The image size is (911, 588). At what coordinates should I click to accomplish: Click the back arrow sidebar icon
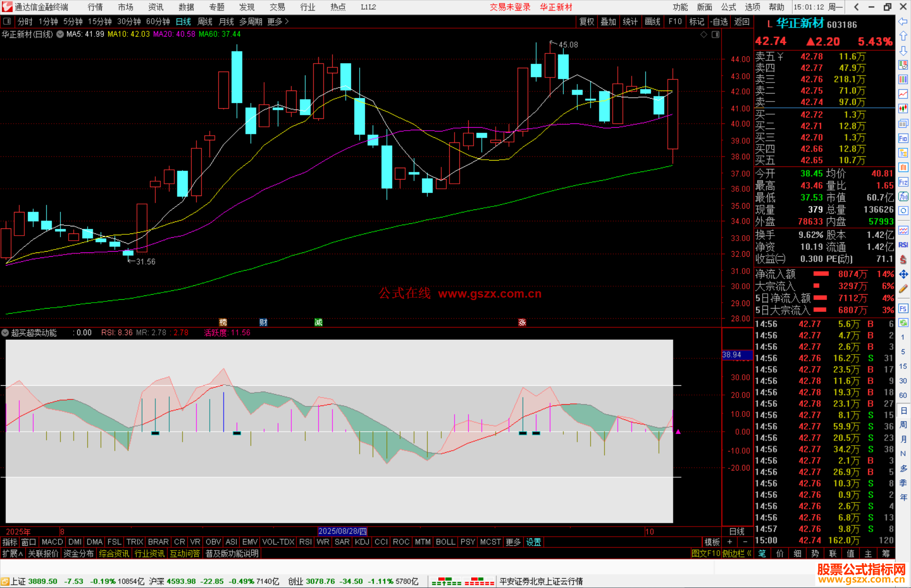point(903,21)
